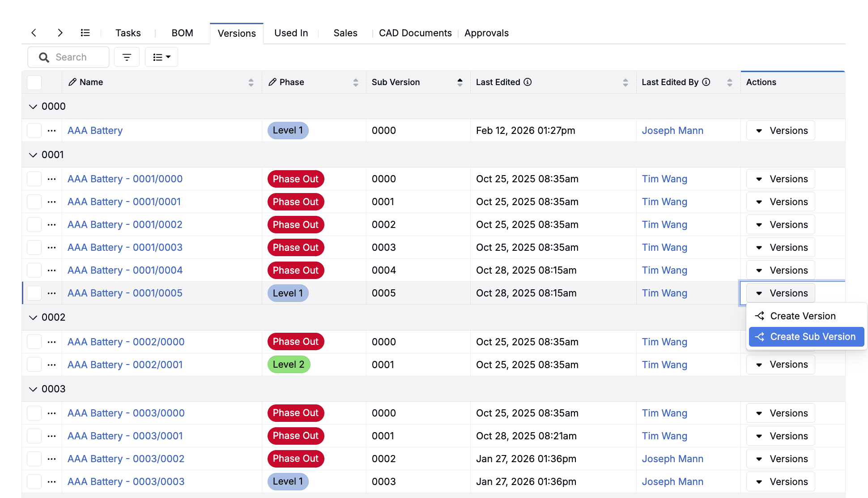
Task: Choose Create Sub Version from menu
Action: (x=806, y=337)
